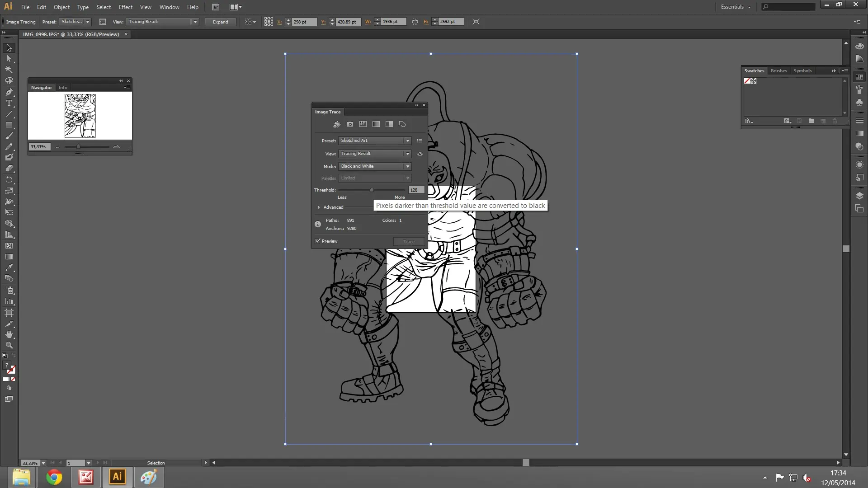Viewport: 868px width, 488px height.
Task: Expand the Advanced section in Image Trace
Action: coord(319,207)
